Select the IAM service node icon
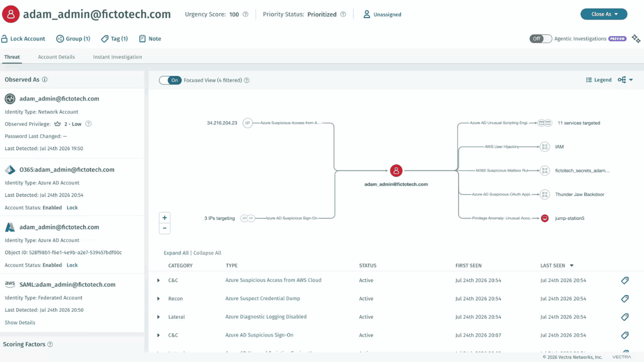This screenshot has height=362, width=644. tap(544, 147)
